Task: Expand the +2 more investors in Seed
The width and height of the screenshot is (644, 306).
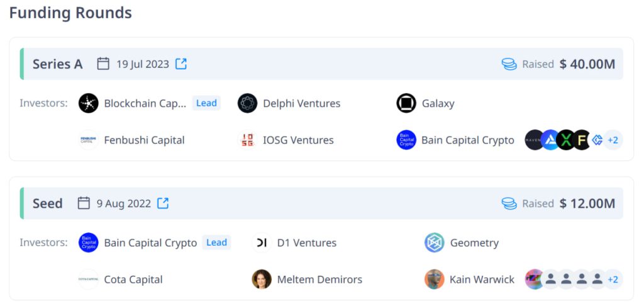Action: (x=613, y=280)
